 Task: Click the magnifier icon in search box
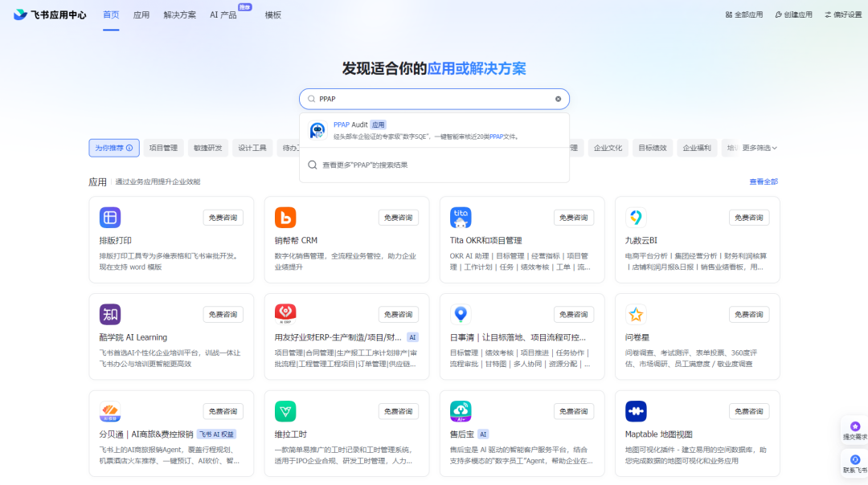(312, 99)
